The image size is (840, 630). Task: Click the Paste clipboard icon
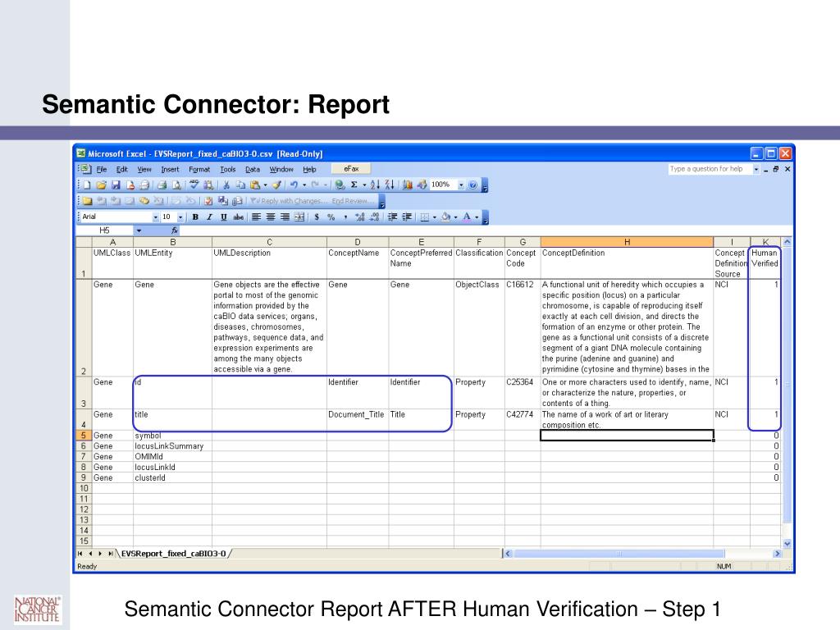point(255,185)
